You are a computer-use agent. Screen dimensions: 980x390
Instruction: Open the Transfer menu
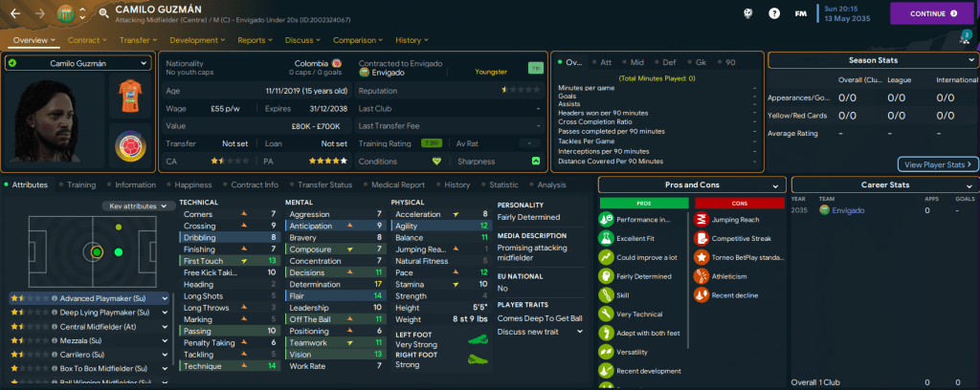pos(138,40)
